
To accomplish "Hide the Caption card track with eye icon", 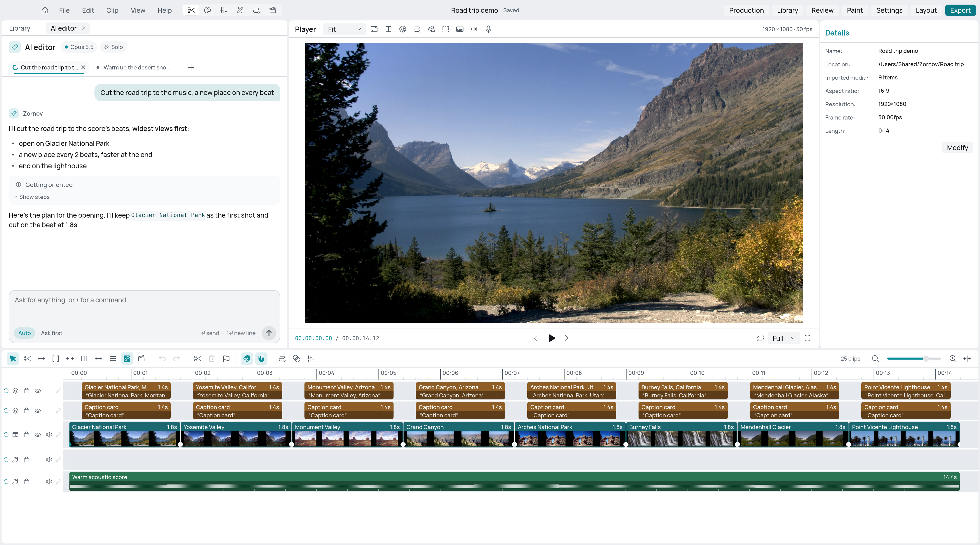I will (38, 411).
